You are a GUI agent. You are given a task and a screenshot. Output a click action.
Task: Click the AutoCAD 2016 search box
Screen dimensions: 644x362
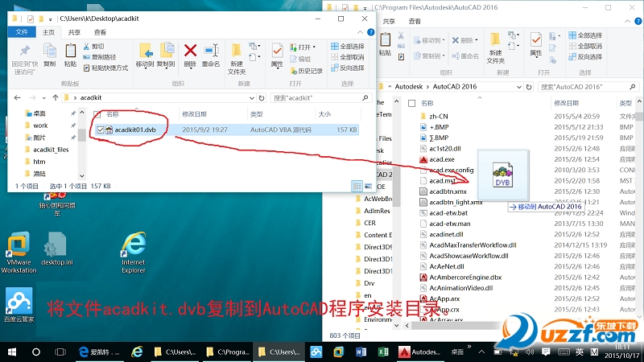[588, 87]
